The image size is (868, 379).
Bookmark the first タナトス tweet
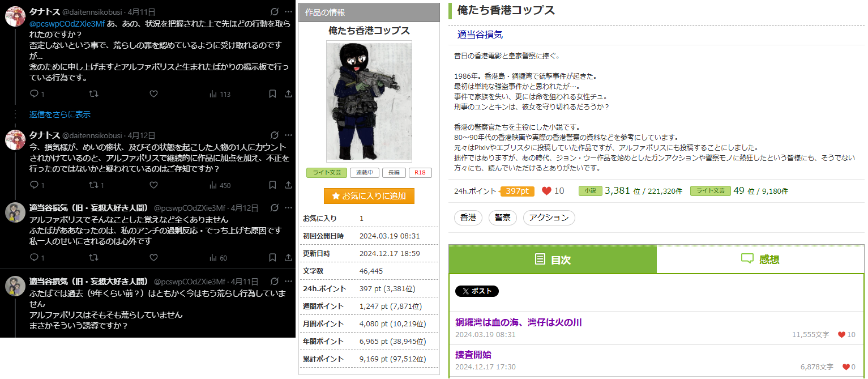(272, 93)
